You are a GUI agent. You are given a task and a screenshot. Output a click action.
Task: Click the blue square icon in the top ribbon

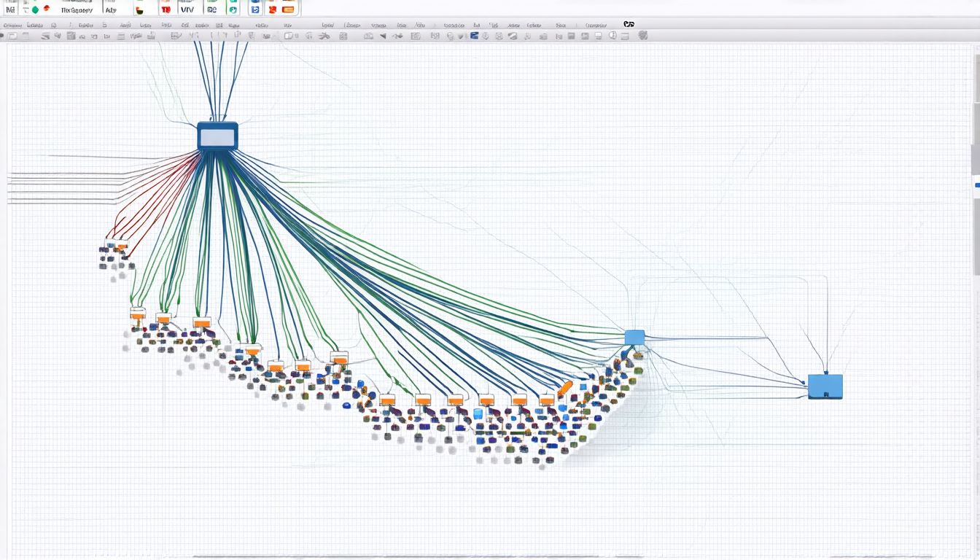pyautogui.click(x=254, y=9)
